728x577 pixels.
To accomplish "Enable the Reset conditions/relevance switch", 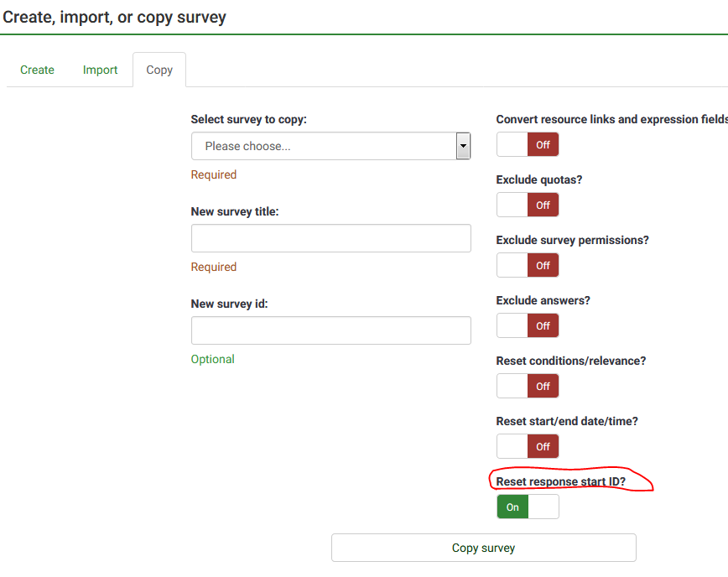I will point(528,386).
